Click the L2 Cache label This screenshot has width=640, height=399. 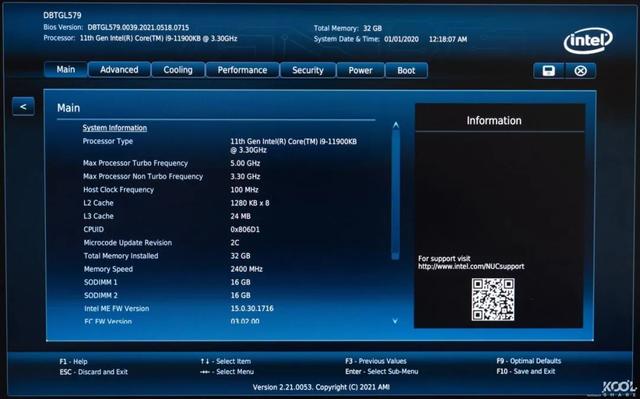point(98,203)
